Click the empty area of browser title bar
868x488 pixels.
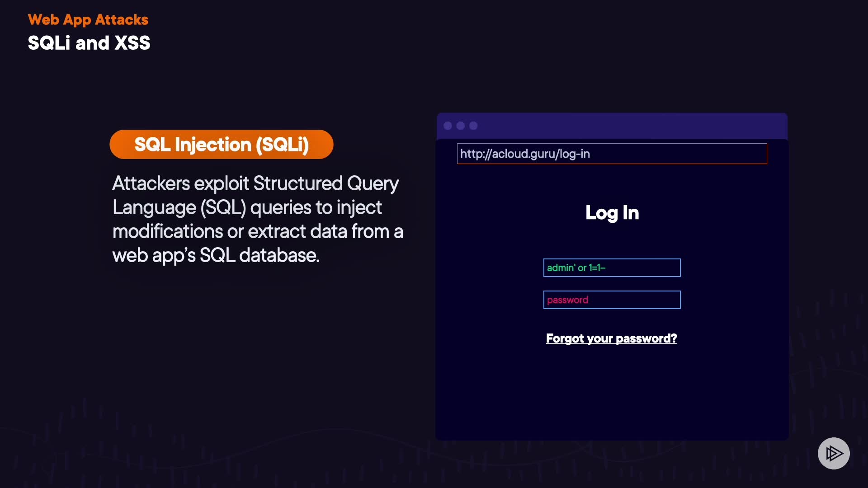[x=633, y=126]
